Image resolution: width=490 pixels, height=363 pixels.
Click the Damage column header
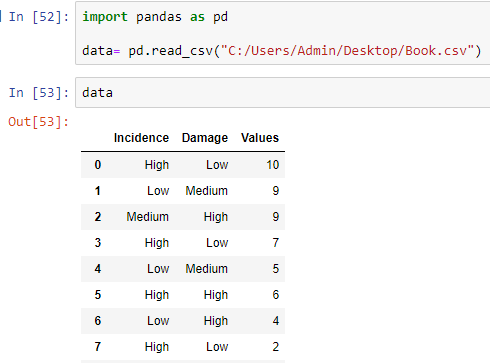point(205,138)
